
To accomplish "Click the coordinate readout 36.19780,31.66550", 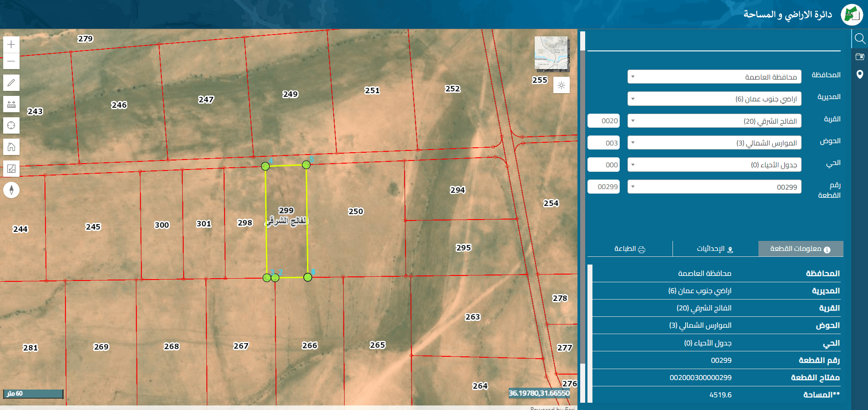I will (x=539, y=393).
